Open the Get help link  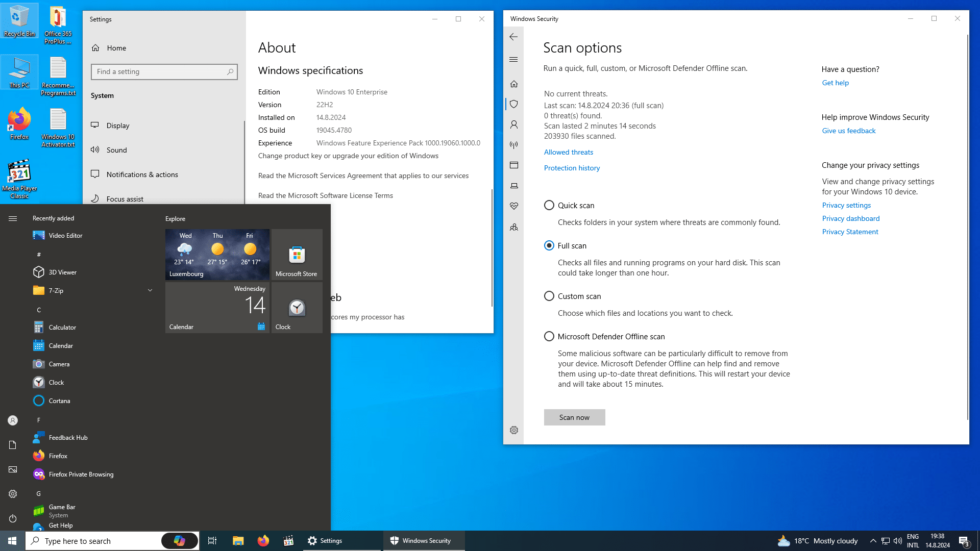pos(835,82)
